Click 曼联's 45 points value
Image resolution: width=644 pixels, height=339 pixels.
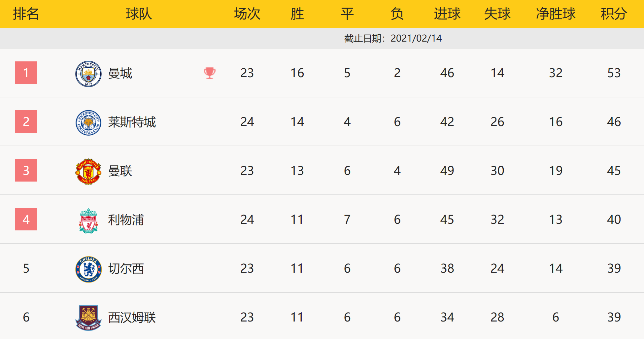tap(614, 171)
